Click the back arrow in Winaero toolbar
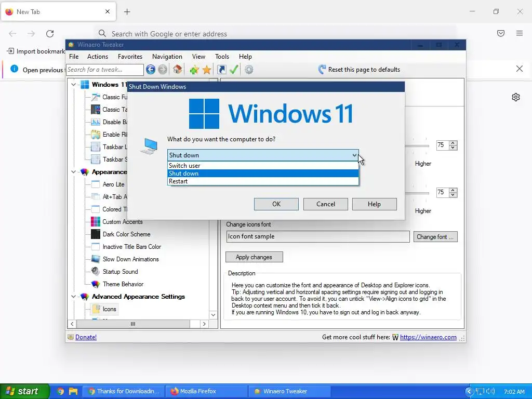 pyautogui.click(x=151, y=70)
